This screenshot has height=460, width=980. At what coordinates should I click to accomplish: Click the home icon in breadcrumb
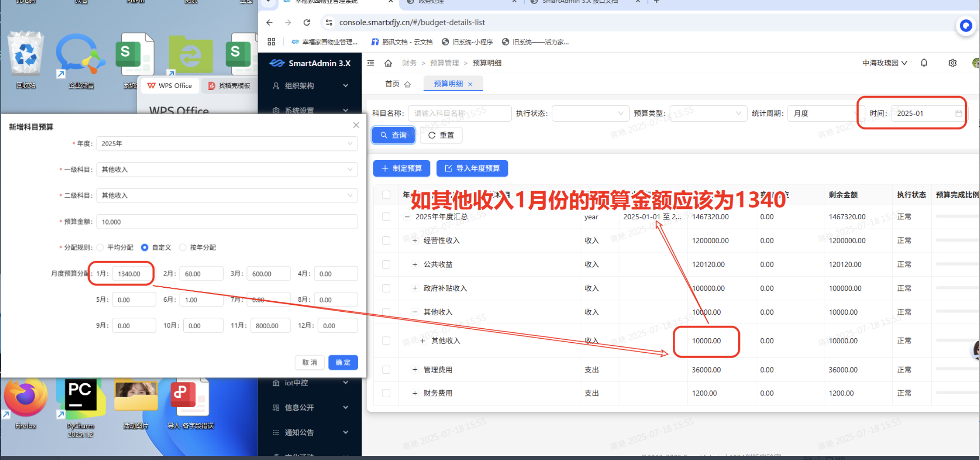tap(388, 63)
